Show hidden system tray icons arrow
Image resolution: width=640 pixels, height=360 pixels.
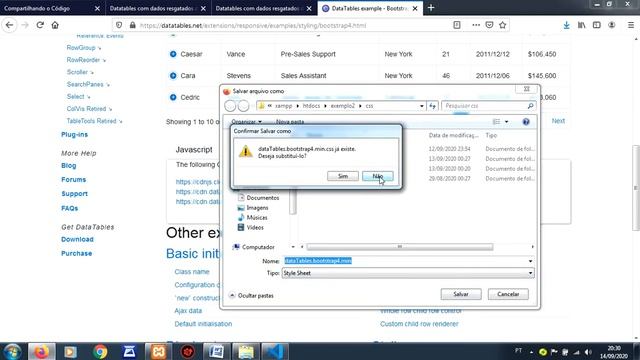pos(531,352)
